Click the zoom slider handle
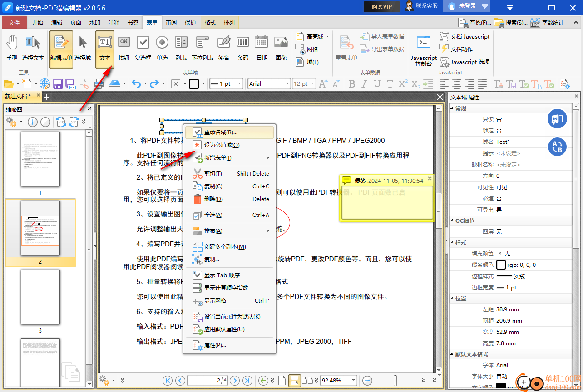 [x=396, y=380]
